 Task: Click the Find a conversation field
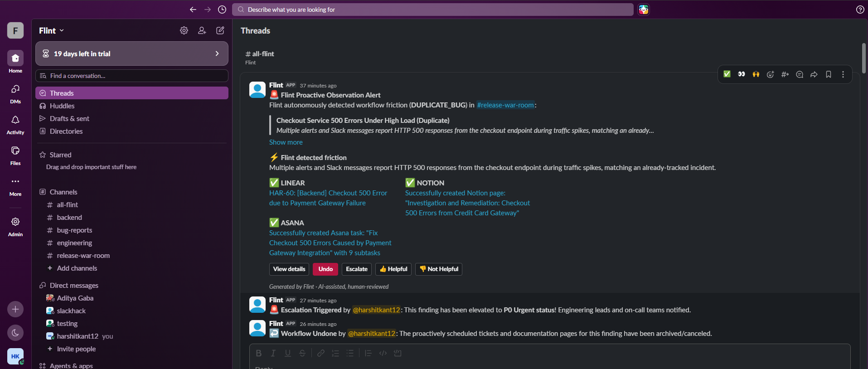pyautogui.click(x=132, y=76)
